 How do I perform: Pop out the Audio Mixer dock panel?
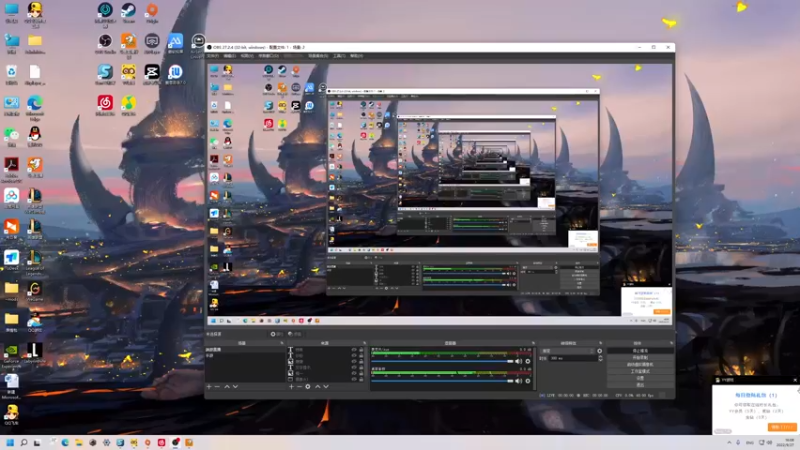[x=533, y=343]
